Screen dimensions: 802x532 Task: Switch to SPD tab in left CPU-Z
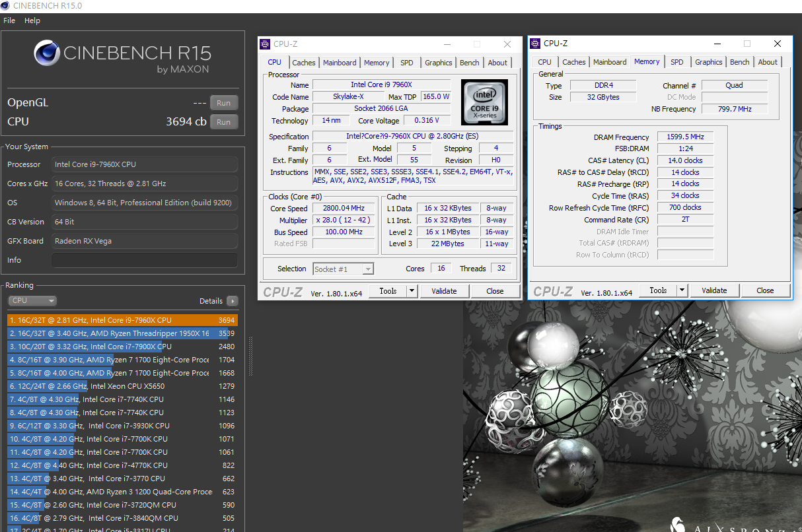(x=407, y=63)
